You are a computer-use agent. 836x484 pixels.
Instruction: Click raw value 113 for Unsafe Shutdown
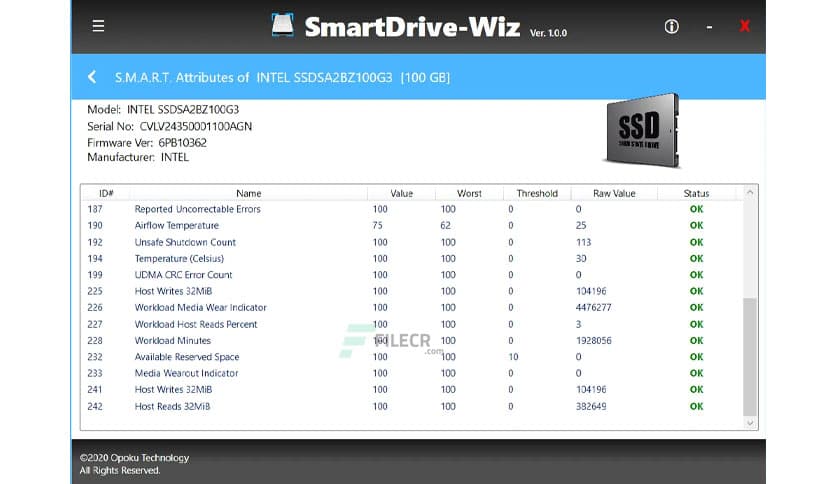click(583, 242)
